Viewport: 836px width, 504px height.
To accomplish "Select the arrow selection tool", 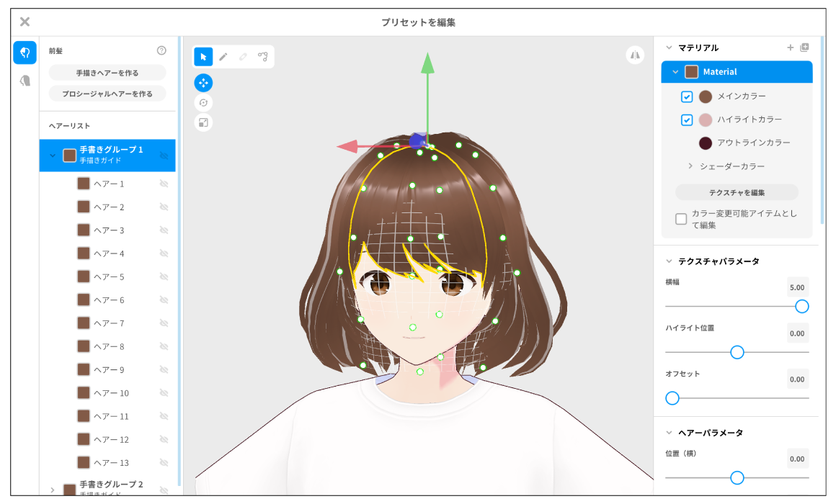I will click(x=203, y=57).
